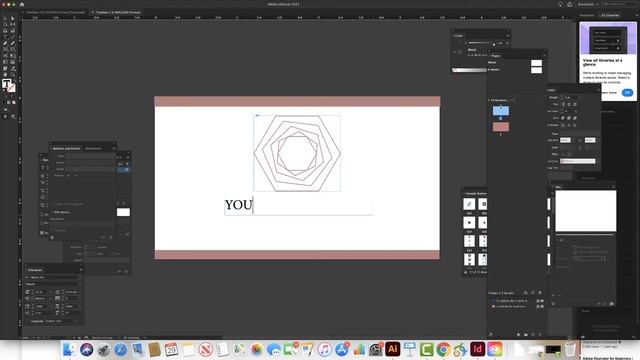Click the gradient color ramp in Color panel
Viewport: 640px width, 360px height.
click(469, 70)
